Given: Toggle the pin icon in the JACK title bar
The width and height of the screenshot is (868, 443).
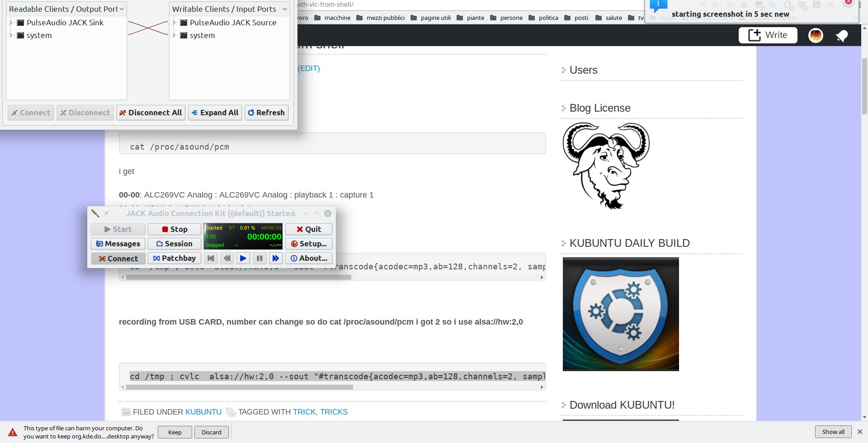Looking at the screenshot, I should [107, 213].
